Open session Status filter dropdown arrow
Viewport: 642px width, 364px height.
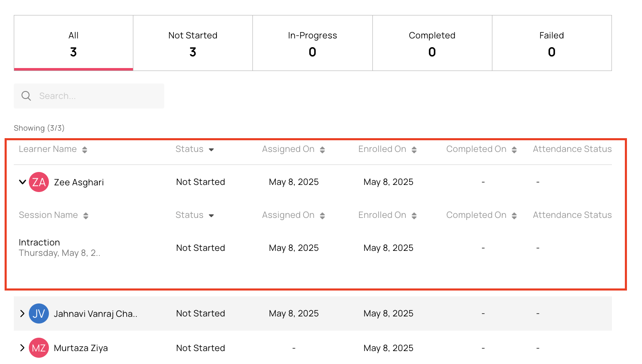click(x=211, y=216)
